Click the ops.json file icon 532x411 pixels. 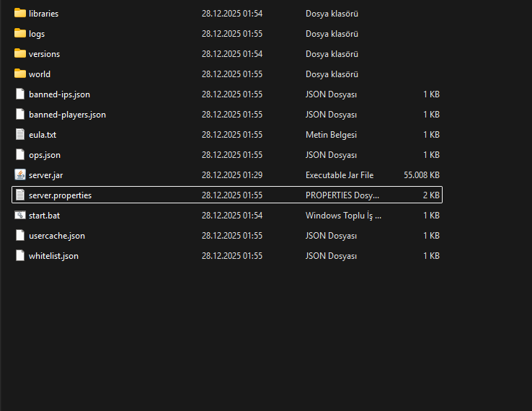(20, 154)
